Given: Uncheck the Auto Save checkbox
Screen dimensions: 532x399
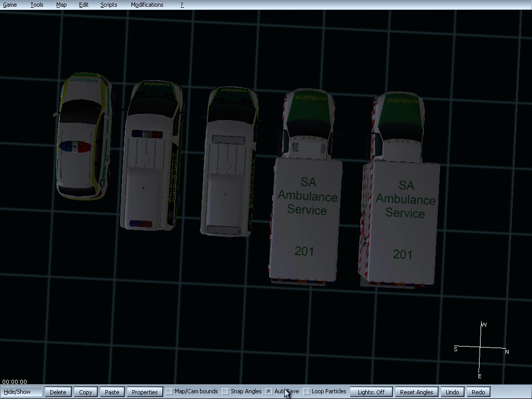Looking at the screenshot, I should point(269,392).
